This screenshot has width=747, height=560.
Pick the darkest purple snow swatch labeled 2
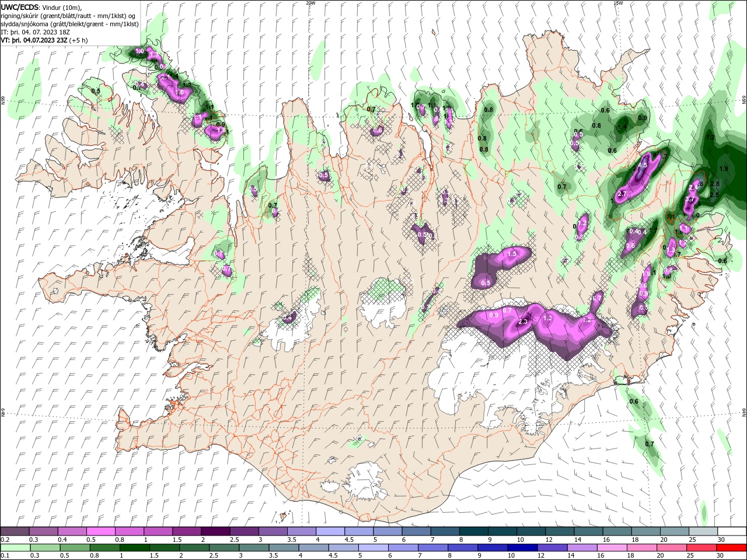215,531
